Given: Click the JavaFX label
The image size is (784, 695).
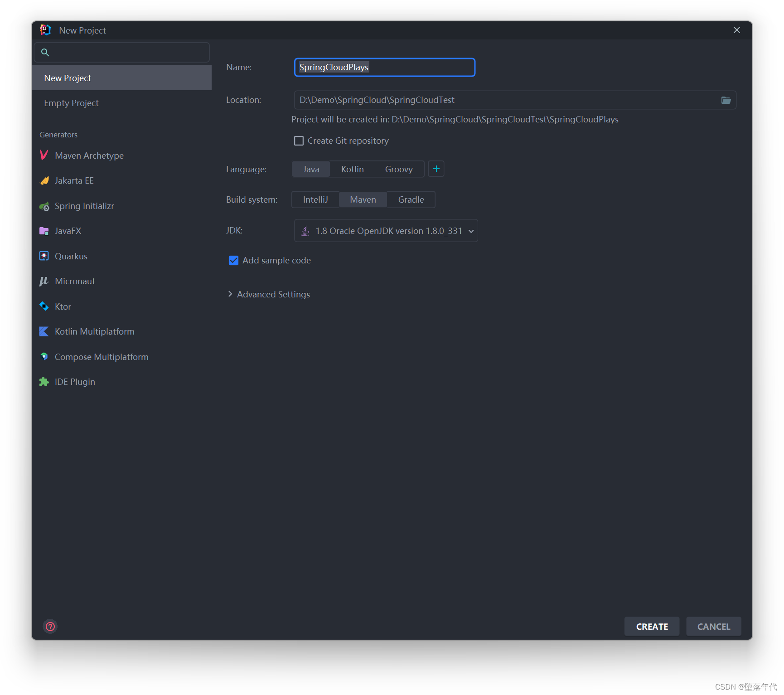Looking at the screenshot, I should 68,231.
